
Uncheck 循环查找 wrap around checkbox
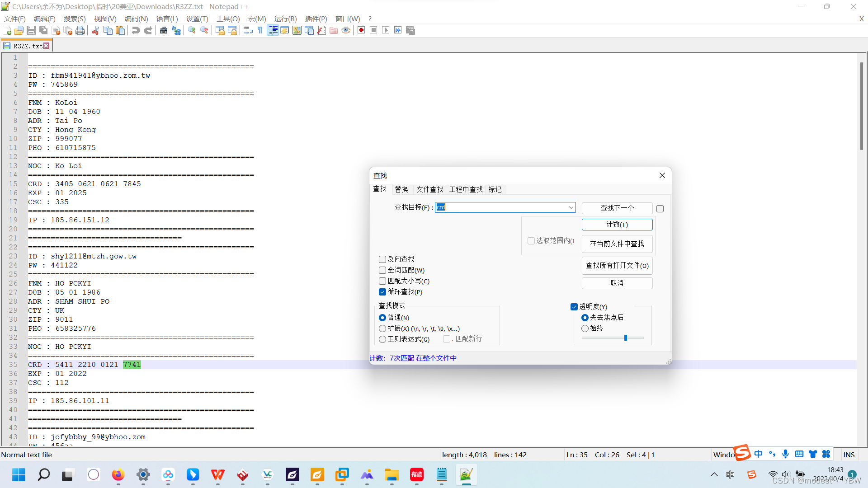pos(382,292)
